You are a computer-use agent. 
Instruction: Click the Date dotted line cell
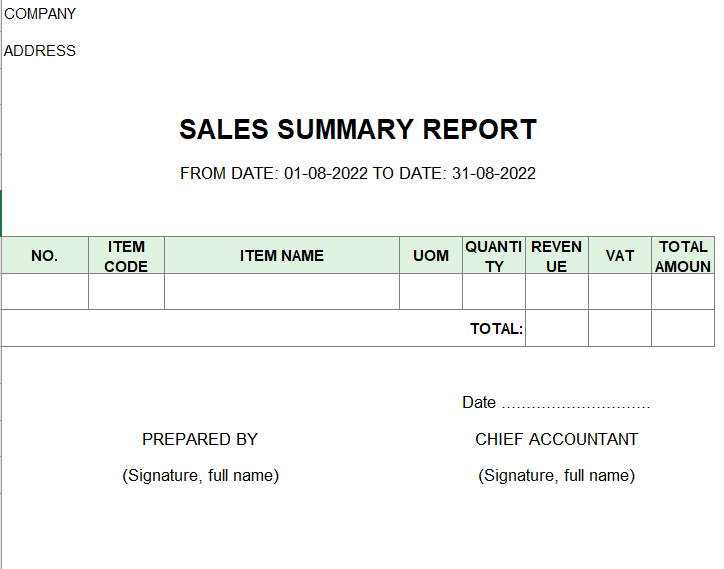556,402
